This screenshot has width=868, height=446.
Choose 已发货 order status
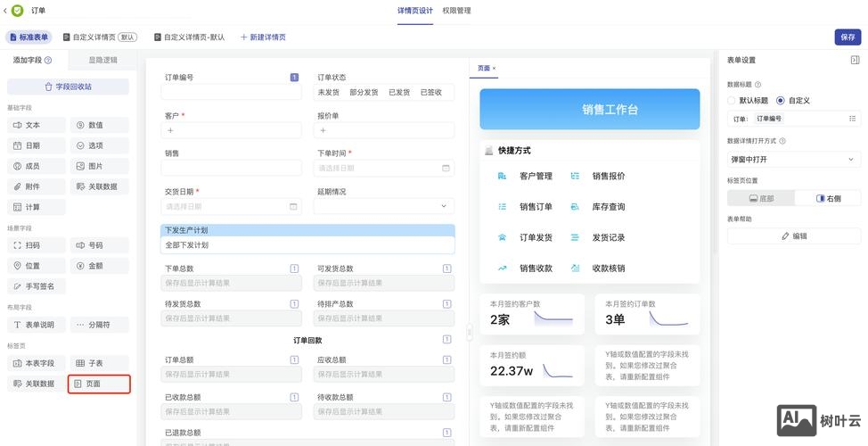pos(399,93)
